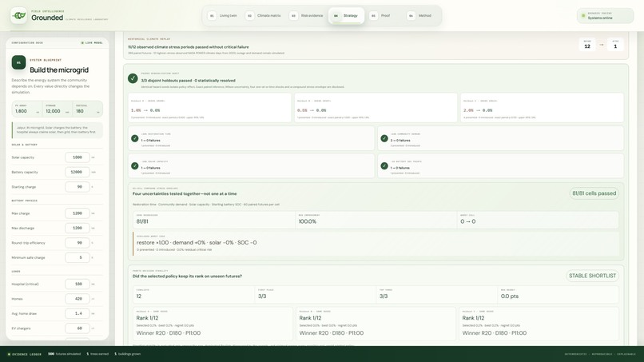Edit the Homes count field

[78, 299]
